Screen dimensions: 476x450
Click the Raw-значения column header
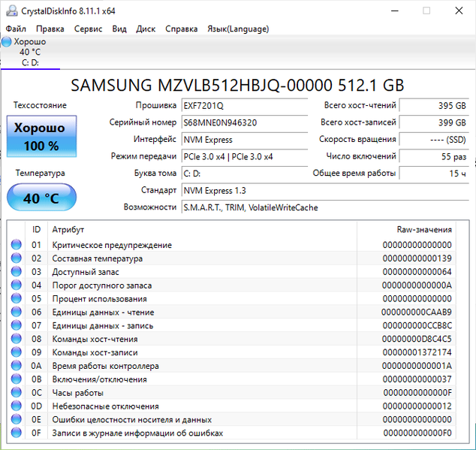pos(406,229)
